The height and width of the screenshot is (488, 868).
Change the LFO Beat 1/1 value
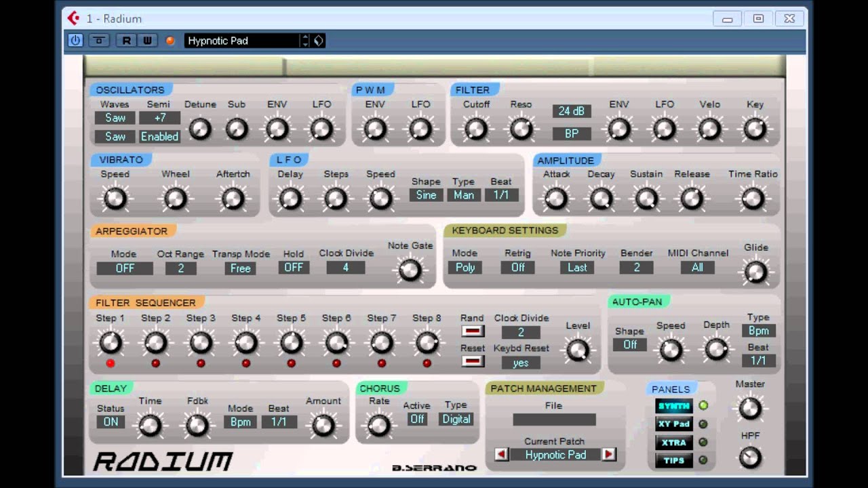click(x=501, y=195)
